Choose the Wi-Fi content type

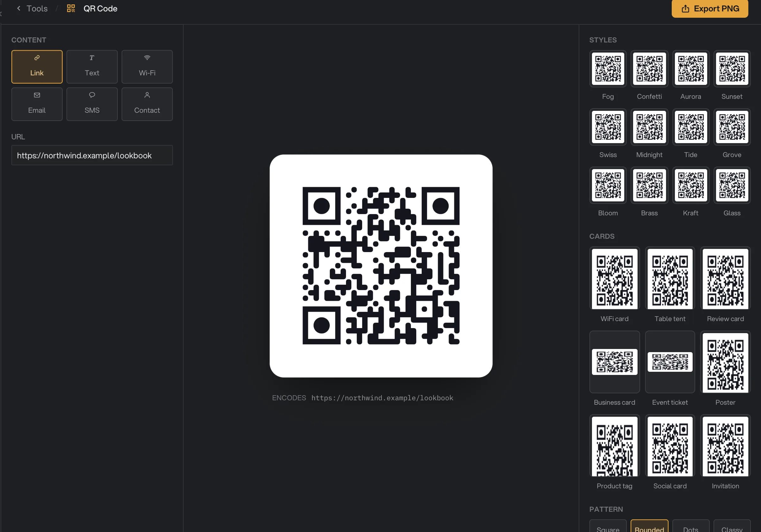[147, 66]
